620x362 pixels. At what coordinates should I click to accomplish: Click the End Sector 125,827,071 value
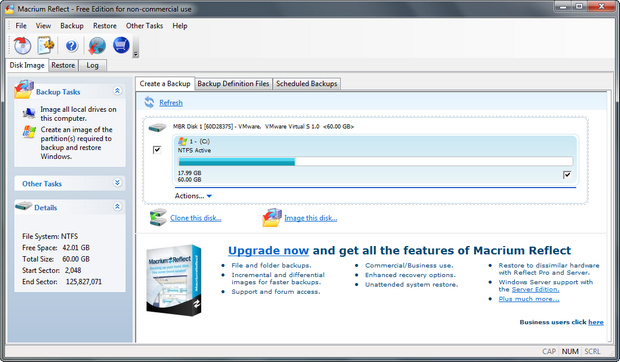[x=83, y=282]
